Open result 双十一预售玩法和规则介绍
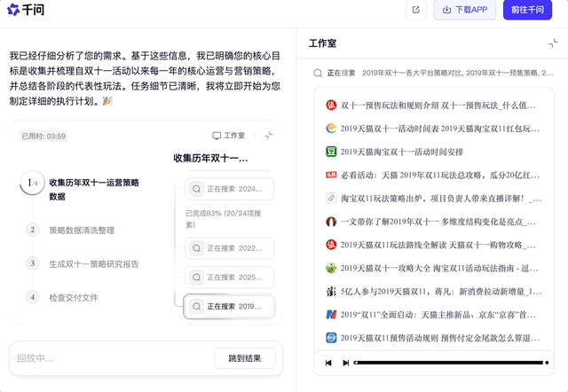568x392 pixels. tap(438, 106)
